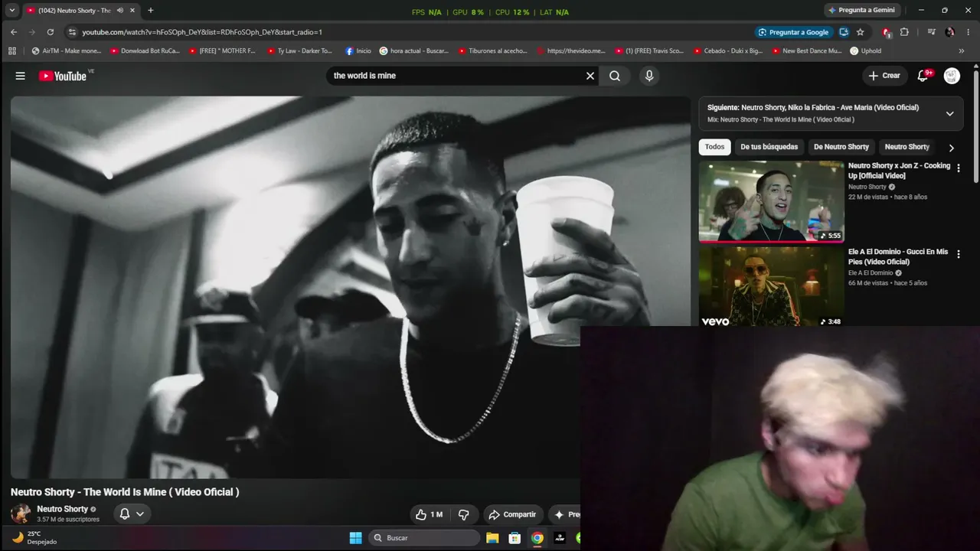The height and width of the screenshot is (551, 980).
Task: Open File Explorer from the taskbar
Action: click(x=492, y=538)
